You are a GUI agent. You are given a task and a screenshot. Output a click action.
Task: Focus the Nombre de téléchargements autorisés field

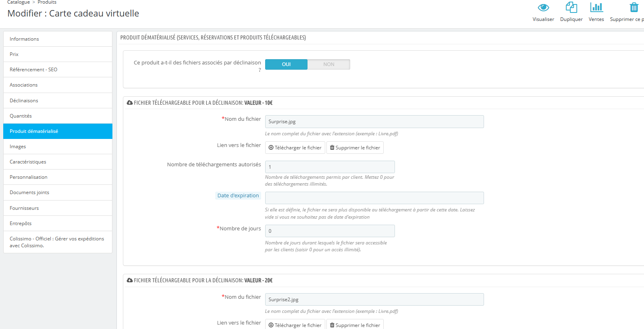[330, 167]
